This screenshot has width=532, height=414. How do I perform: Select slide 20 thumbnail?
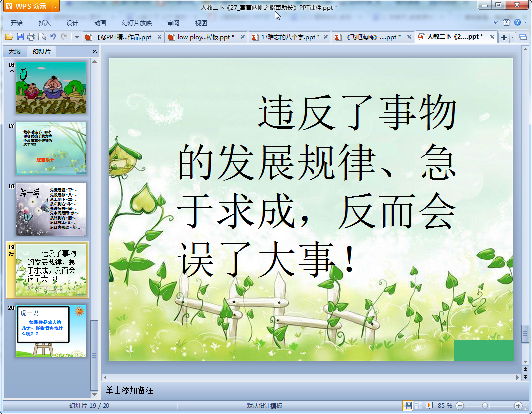(51, 331)
